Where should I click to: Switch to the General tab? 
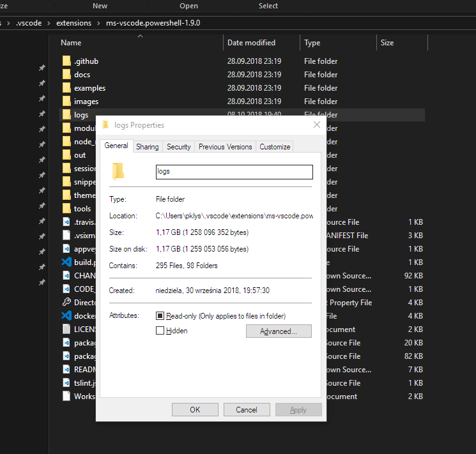(116, 146)
